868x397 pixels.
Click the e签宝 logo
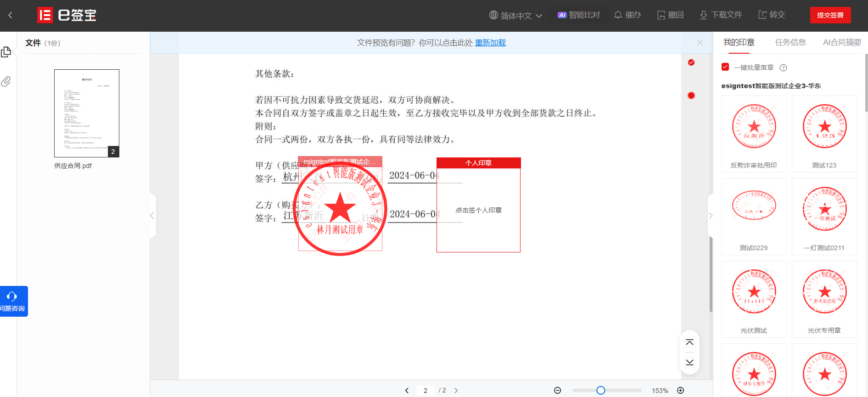point(67,15)
